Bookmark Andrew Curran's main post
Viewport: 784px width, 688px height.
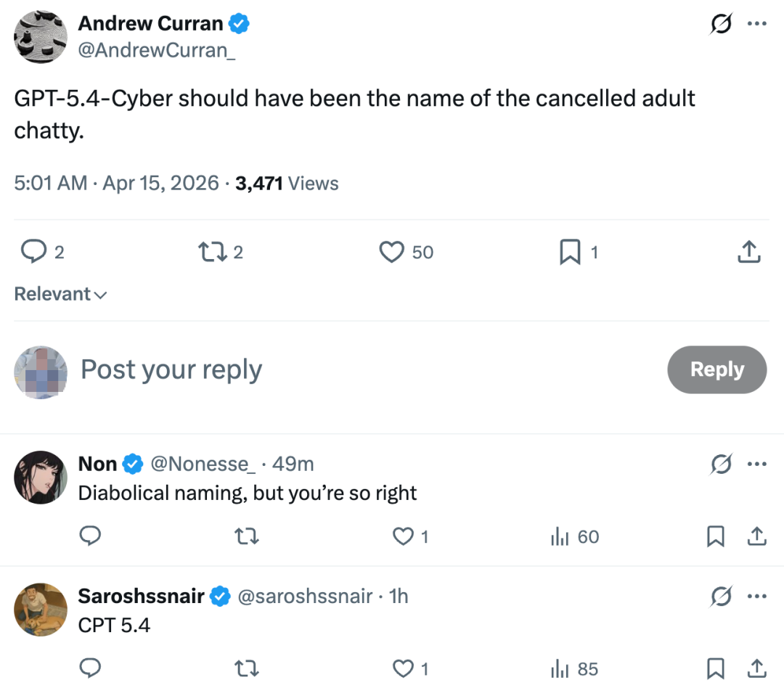coord(569,252)
